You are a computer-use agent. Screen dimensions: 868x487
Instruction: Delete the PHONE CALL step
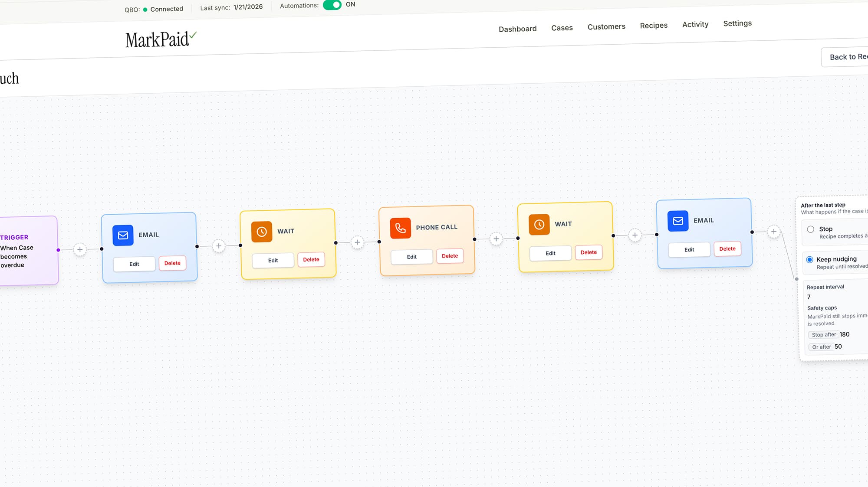[x=450, y=256]
